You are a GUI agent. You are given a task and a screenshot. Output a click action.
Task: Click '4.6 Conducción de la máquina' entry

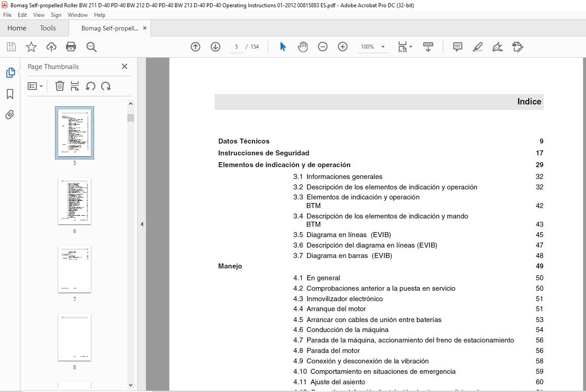click(341, 330)
